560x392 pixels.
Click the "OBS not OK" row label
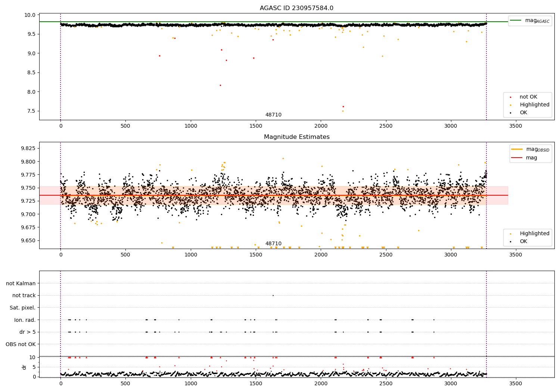21,344
